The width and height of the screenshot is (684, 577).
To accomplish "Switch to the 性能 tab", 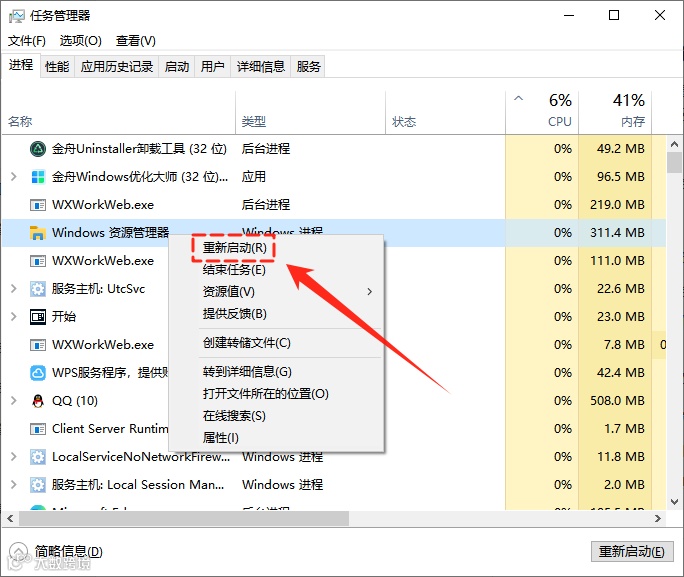I will coord(57,67).
